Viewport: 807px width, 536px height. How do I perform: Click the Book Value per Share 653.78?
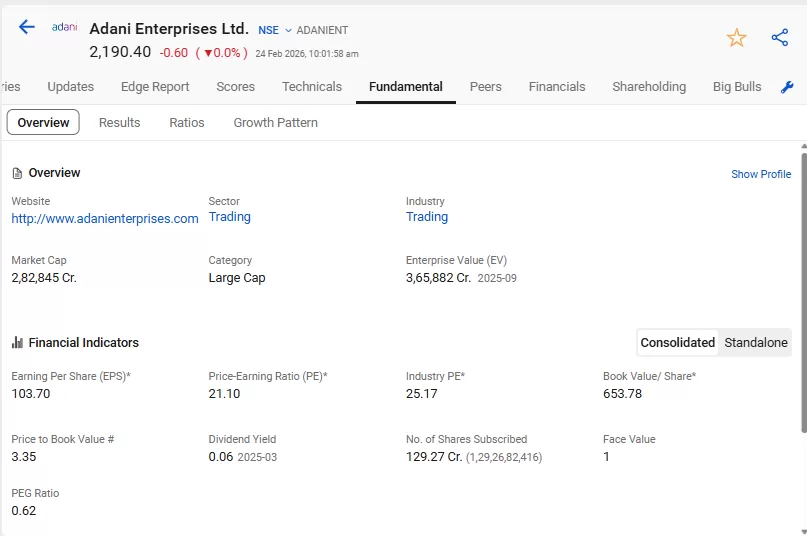tap(622, 394)
